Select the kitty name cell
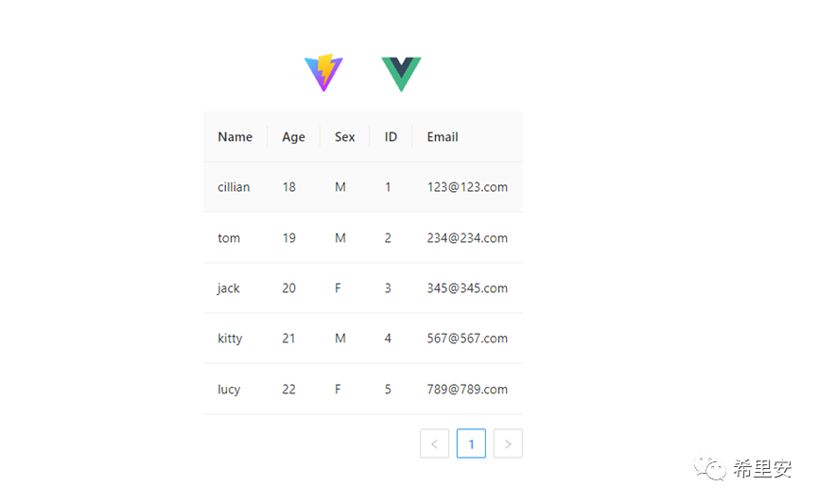Viewport: 818px width, 504px height. point(230,339)
